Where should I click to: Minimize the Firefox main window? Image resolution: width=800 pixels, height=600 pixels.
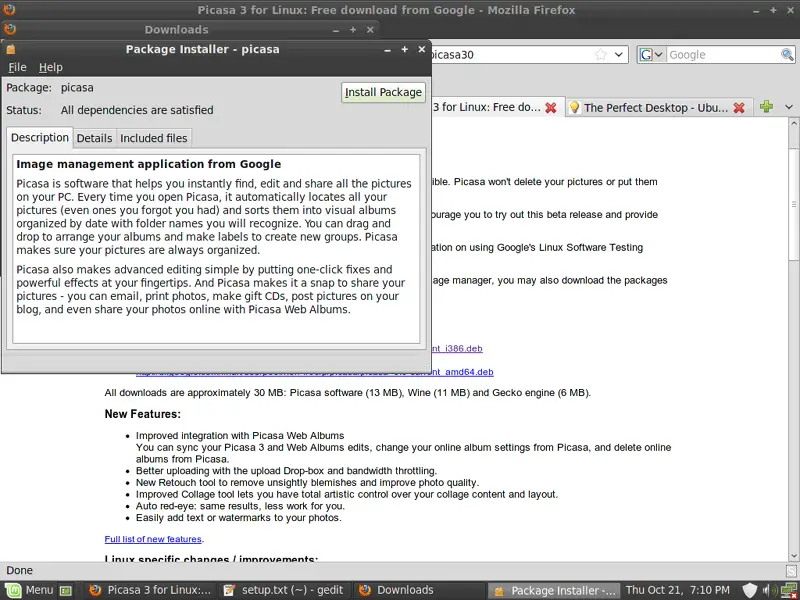[756, 10]
